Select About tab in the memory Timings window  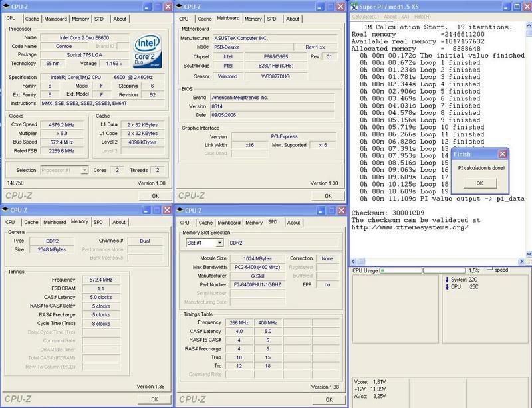119,222
